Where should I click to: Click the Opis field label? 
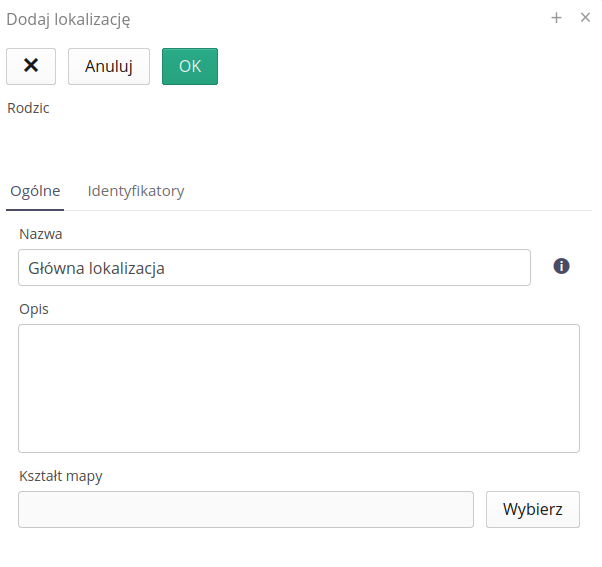[34, 309]
